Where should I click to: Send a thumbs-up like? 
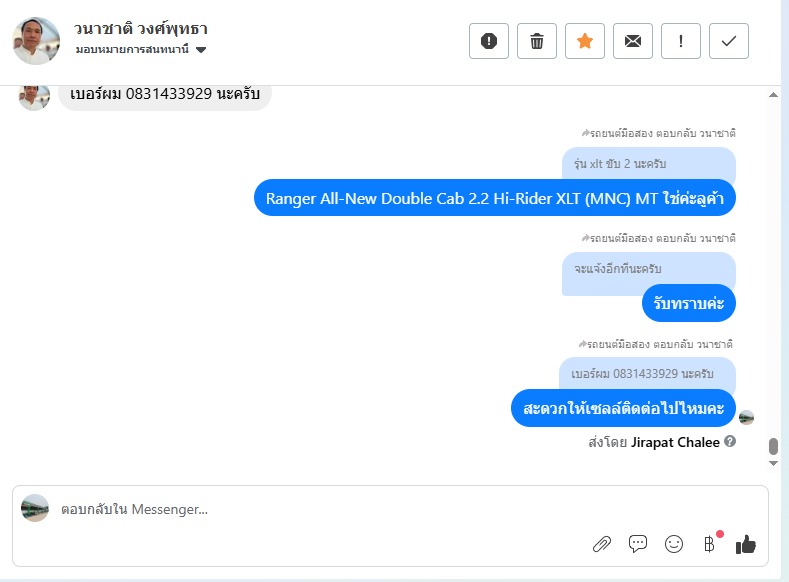pos(746,544)
